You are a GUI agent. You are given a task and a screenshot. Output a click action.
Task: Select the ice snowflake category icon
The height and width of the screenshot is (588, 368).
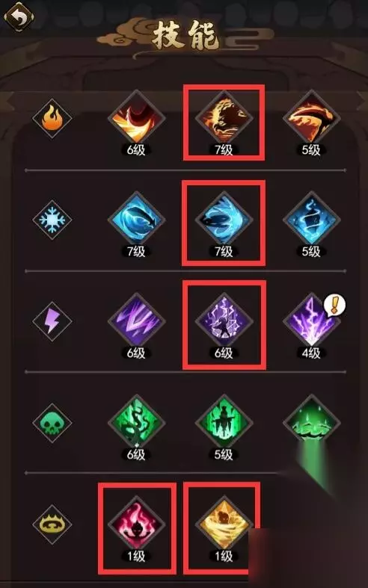tap(52, 220)
